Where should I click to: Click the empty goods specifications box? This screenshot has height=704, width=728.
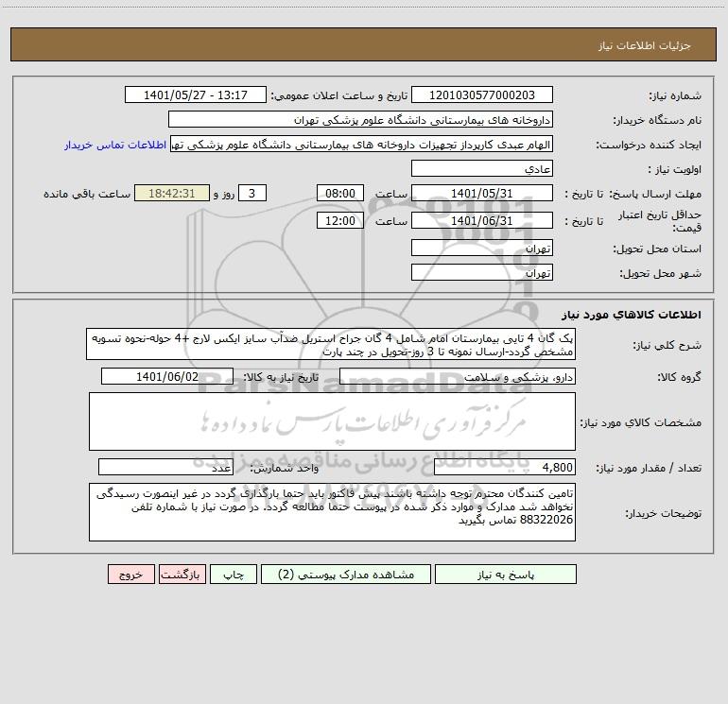[332, 421]
